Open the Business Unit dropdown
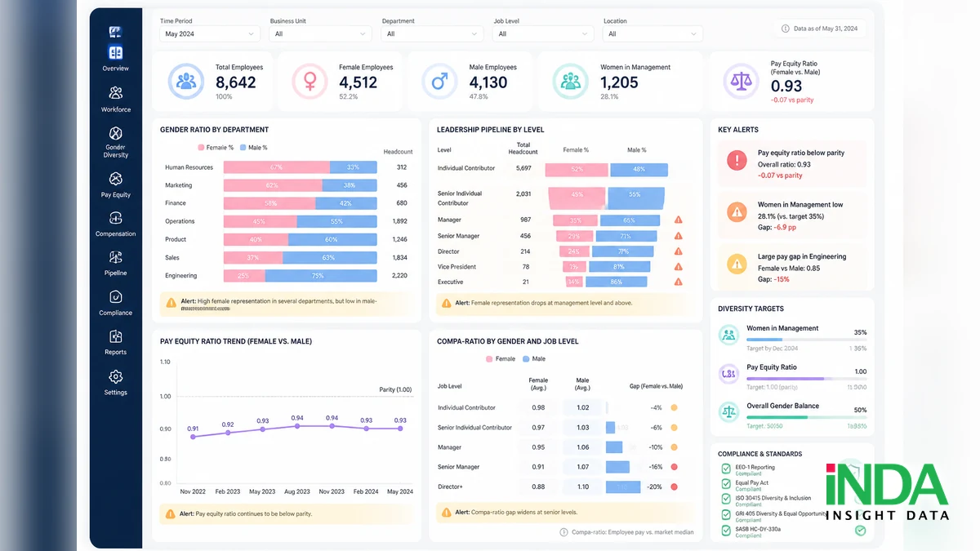980x551 pixels. pos(321,33)
